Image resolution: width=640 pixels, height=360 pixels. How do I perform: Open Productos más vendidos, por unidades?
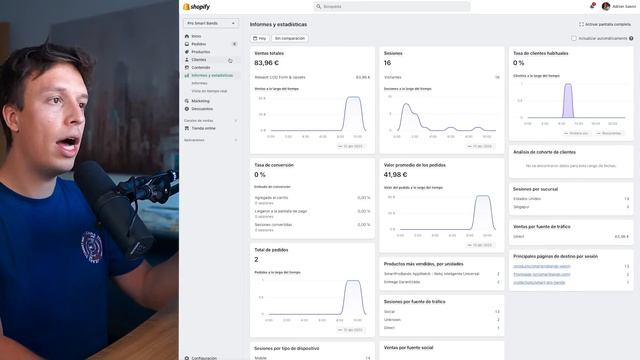424,264
